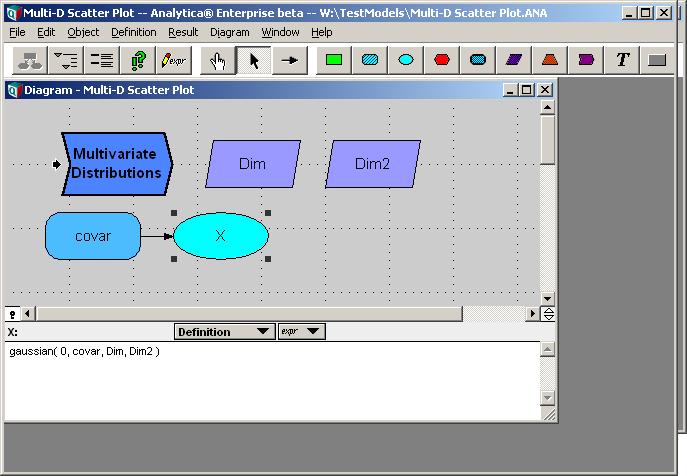687x476 pixels.
Task: Pick the cyan chance node oval icon
Action: [406, 60]
